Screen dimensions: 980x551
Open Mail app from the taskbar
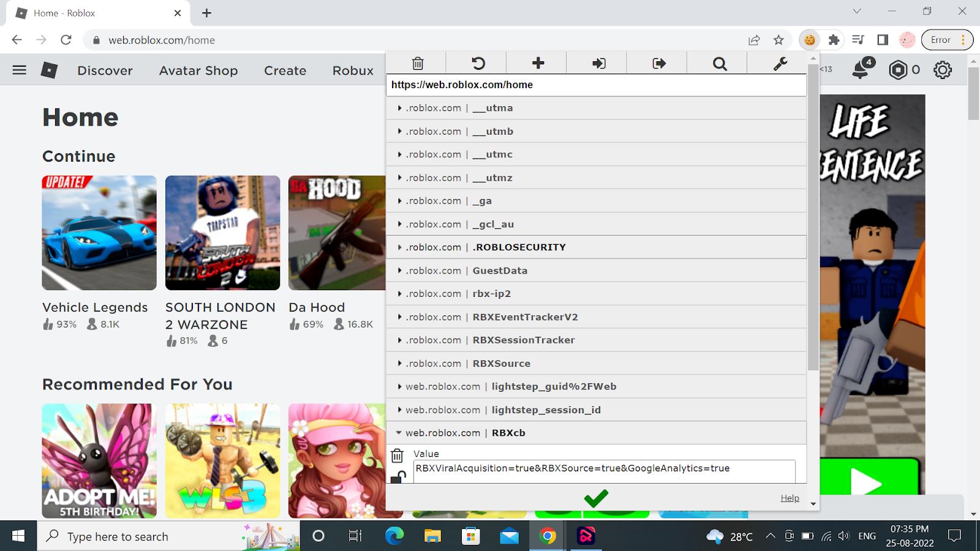click(509, 536)
